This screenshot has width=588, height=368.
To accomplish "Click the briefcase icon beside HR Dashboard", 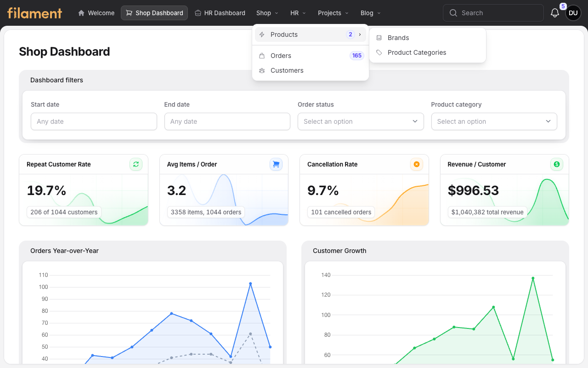I will [x=198, y=13].
